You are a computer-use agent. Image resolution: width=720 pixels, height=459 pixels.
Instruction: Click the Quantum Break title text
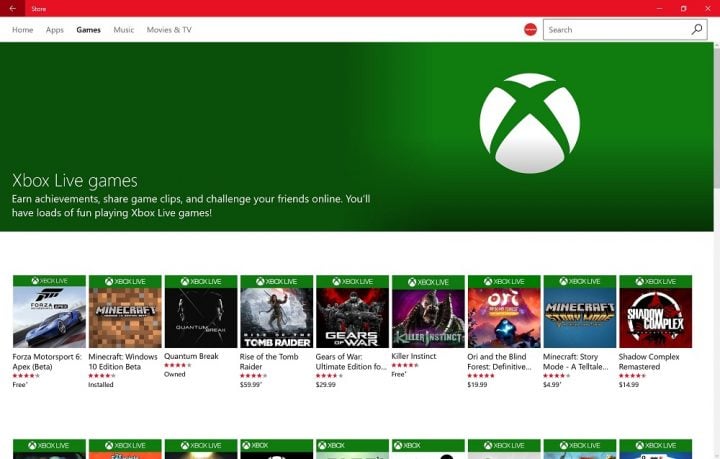click(191, 356)
